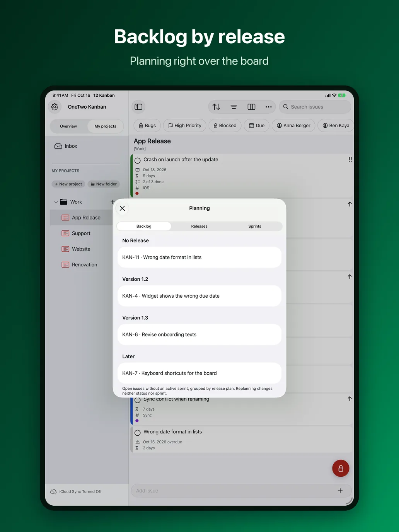Open the Inbox
The width and height of the screenshot is (399, 532).
click(x=66, y=146)
